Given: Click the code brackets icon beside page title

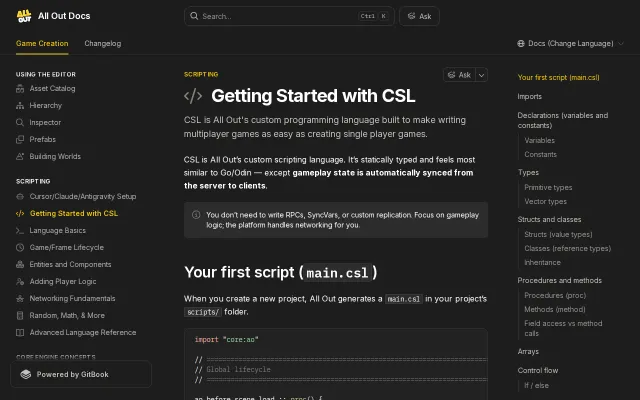Looking at the screenshot, I should coord(193,96).
